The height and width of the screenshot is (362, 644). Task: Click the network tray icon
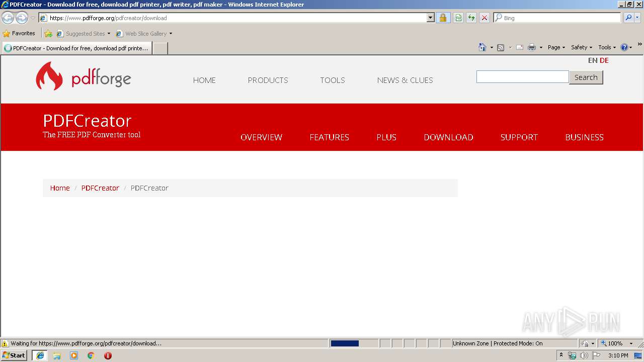click(x=572, y=355)
